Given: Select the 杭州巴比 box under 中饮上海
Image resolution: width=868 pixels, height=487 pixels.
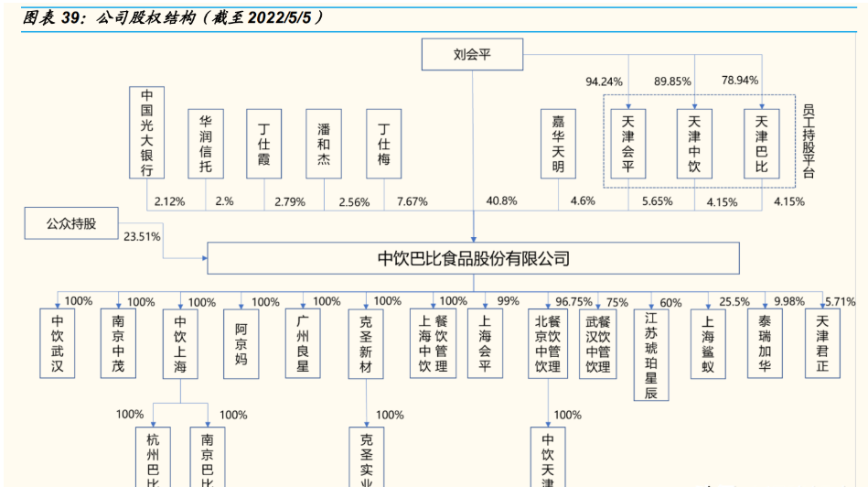Looking at the screenshot, I should [153, 457].
